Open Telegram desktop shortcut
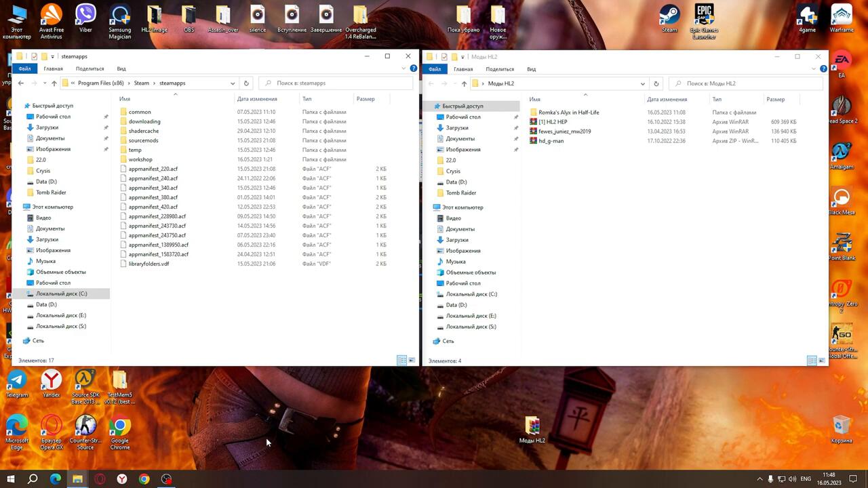 (x=17, y=382)
